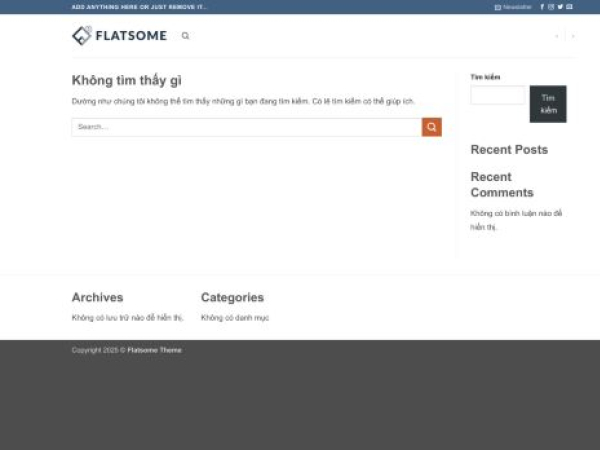Click the "Recent Posts" sidebar heading
The image size is (600, 450).
point(509,150)
